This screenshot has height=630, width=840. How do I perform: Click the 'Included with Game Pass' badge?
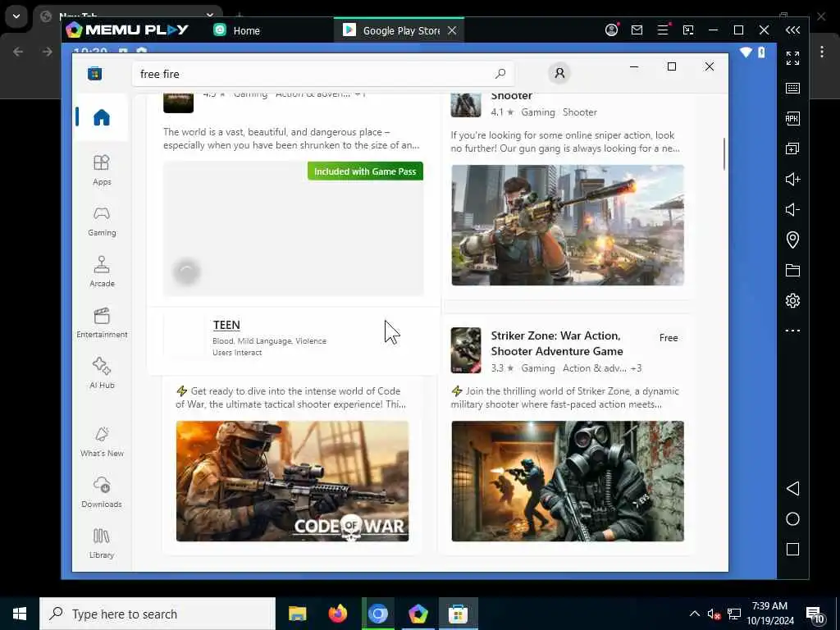coord(365,171)
